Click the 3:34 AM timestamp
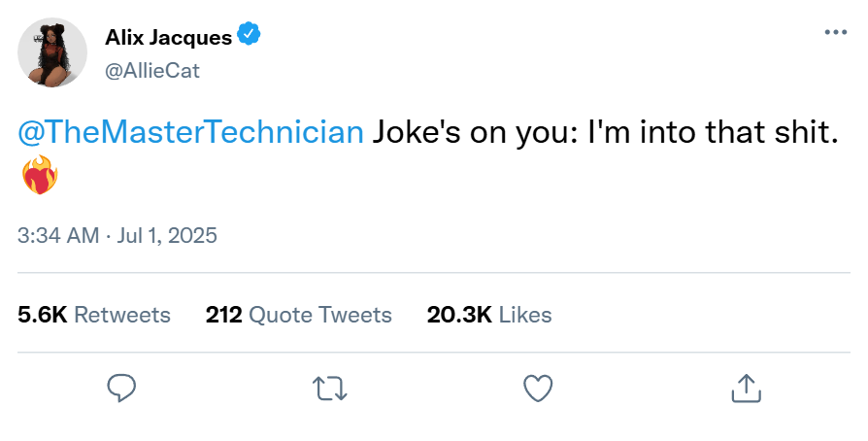 [60, 235]
